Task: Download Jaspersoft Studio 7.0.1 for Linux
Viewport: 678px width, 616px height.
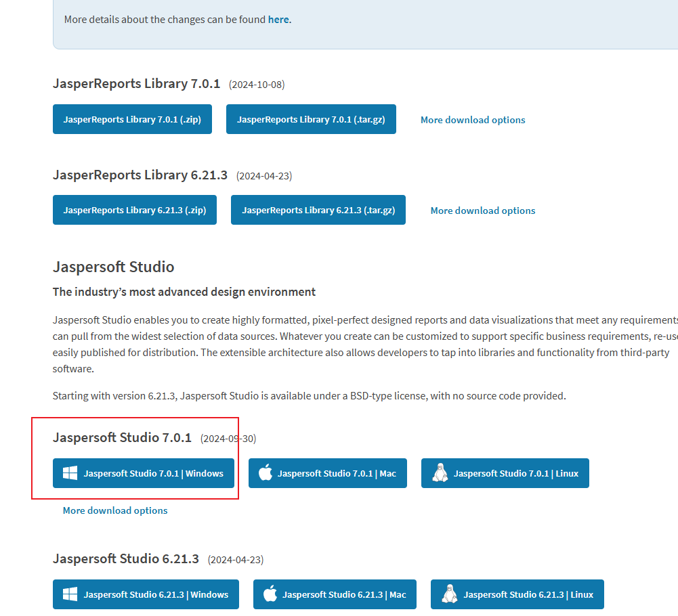Action: [505, 473]
